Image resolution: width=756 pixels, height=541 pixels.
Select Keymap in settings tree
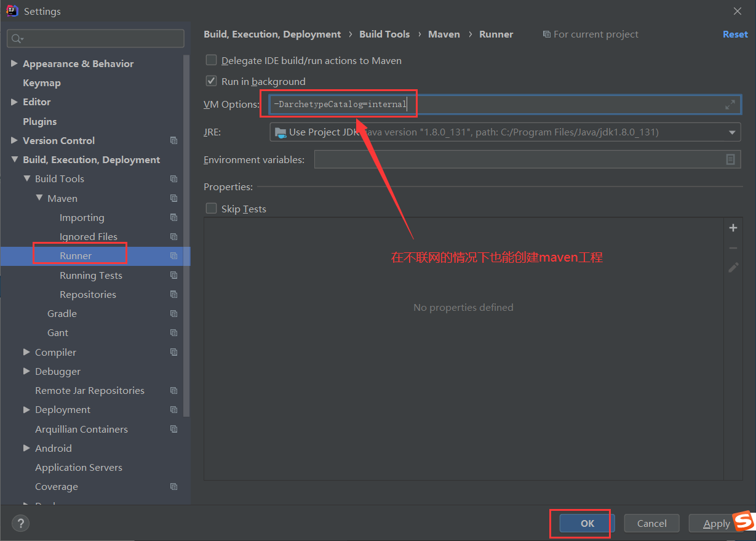42,82
